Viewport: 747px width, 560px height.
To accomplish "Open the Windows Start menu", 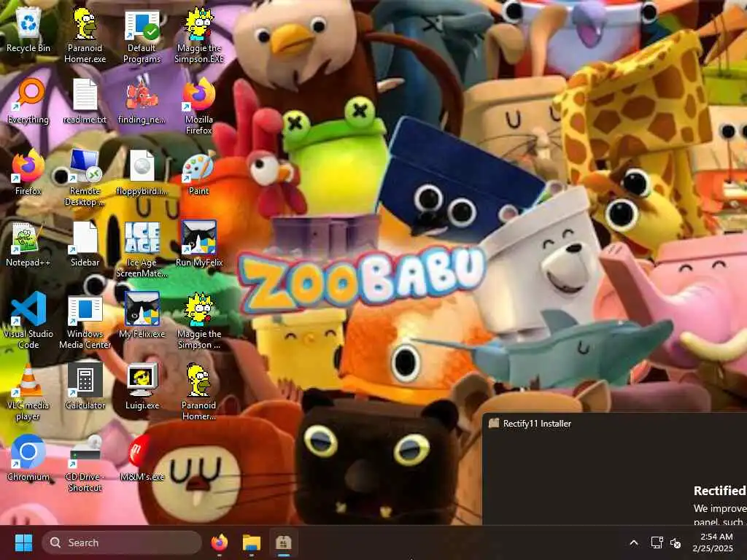I will [23, 542].
